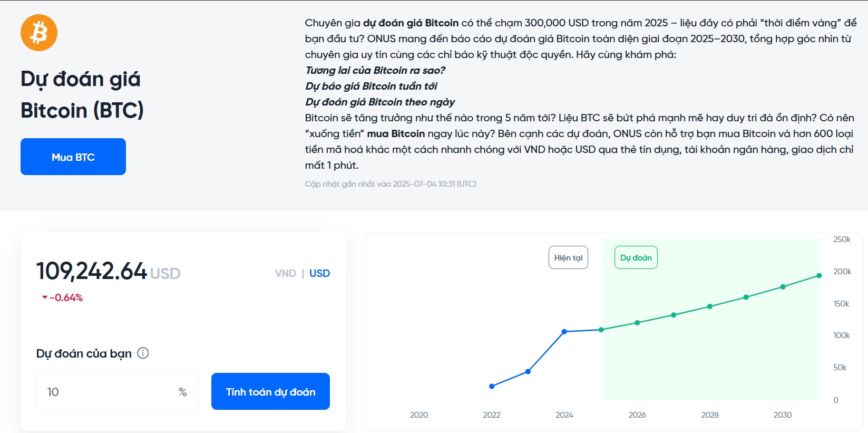868x433 pixels.
Task: Click the Hiện tại chart label
Action: 568,257
